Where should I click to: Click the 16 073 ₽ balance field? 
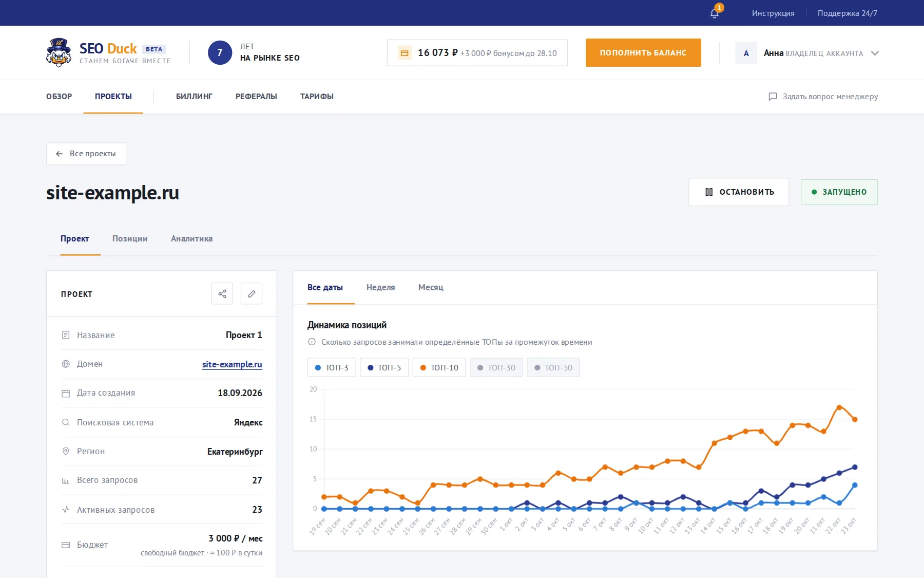tap(477, 53)
